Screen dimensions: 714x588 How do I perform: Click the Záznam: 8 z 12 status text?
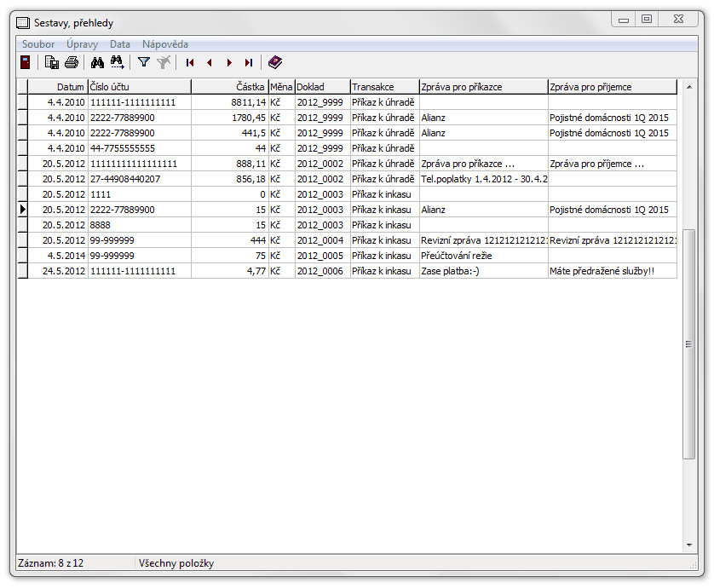tap(50, 563)
